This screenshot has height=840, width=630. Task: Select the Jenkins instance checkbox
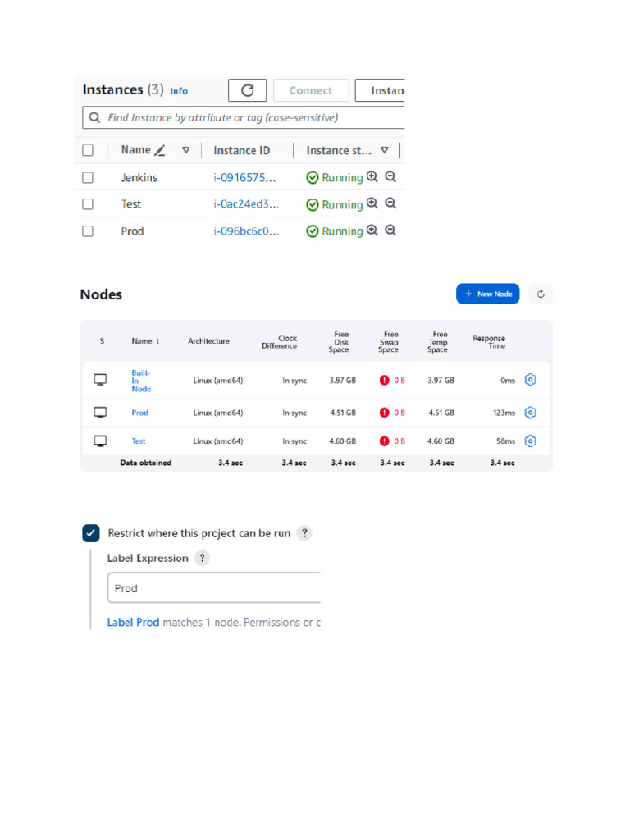(88, 177)
